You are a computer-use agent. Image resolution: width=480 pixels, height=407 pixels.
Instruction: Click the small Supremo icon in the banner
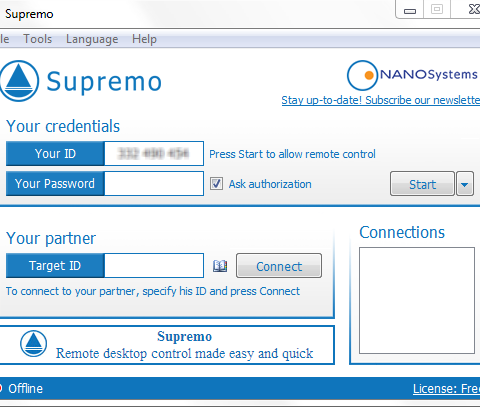[33, 343]
